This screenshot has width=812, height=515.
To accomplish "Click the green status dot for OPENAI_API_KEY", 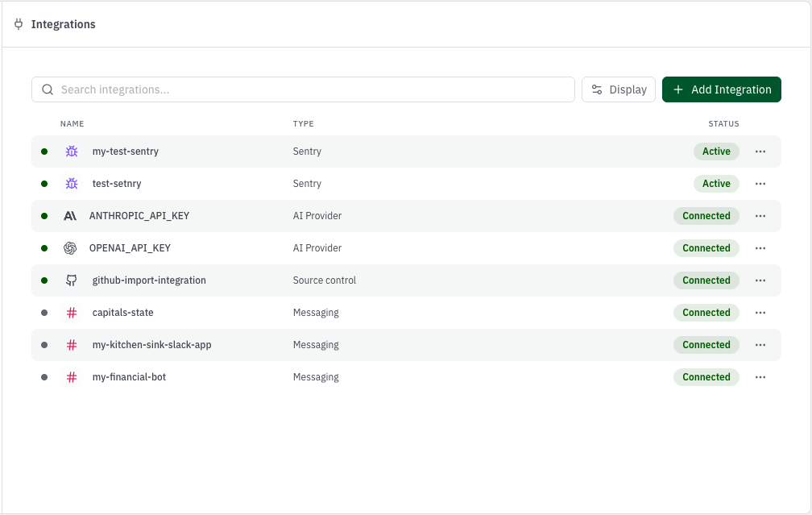I will [x=44, y=248].
